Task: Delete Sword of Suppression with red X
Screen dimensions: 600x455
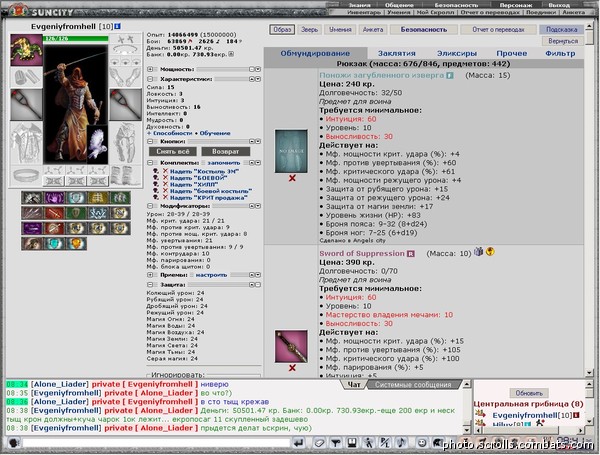Action: (292, 368)
